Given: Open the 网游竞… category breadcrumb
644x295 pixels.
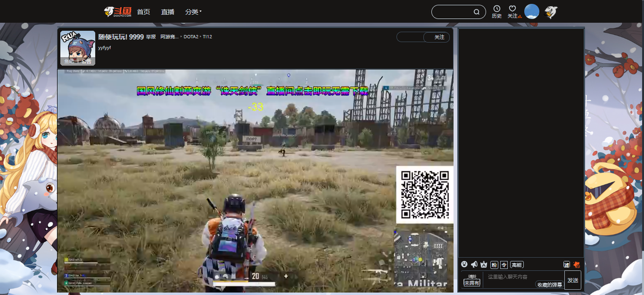Looking at the screenshot, I should click(x=170, y=37).
